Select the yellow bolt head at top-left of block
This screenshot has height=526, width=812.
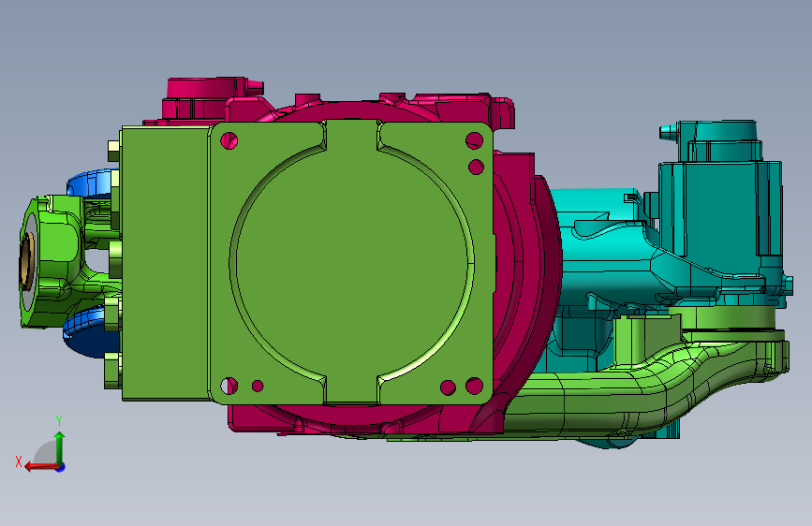tap(113, 151)
